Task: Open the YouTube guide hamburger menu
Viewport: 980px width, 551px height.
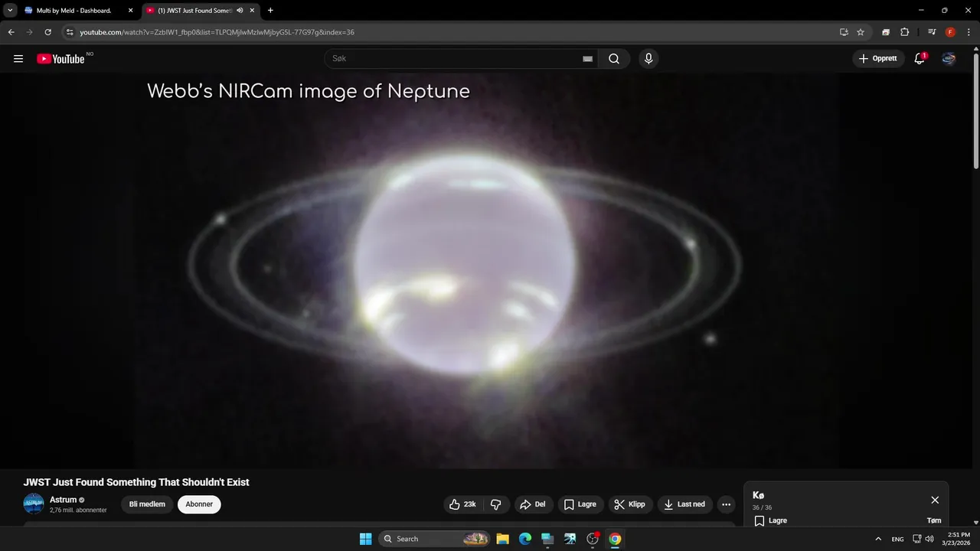Action: coord(18,59)
